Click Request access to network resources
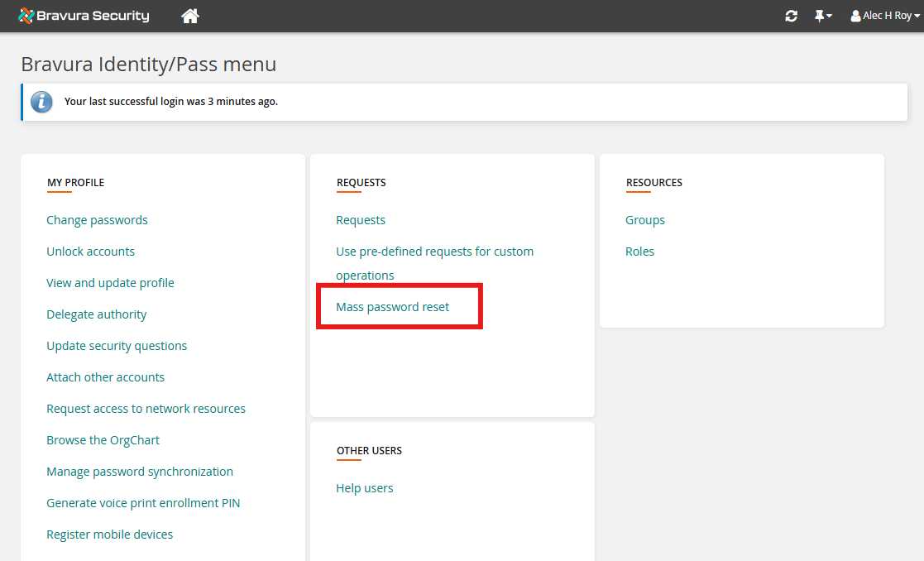 [x=146, y=408]
